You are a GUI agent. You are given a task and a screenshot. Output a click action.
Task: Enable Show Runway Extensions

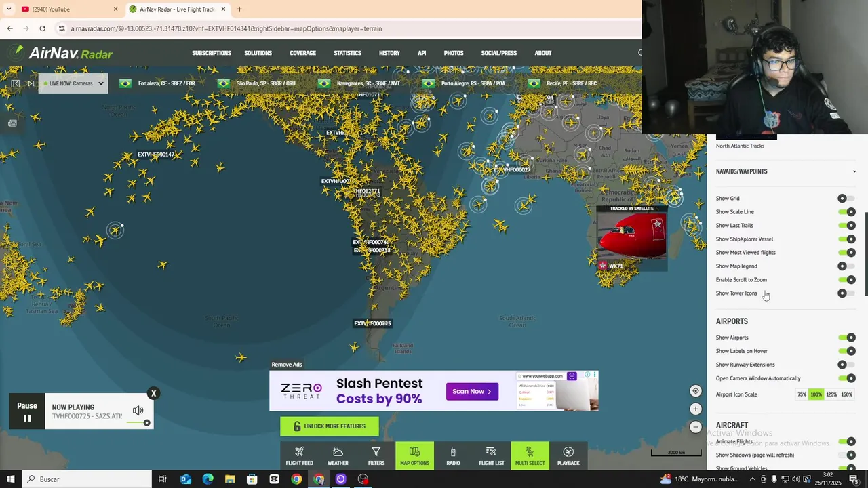point(846,365)
